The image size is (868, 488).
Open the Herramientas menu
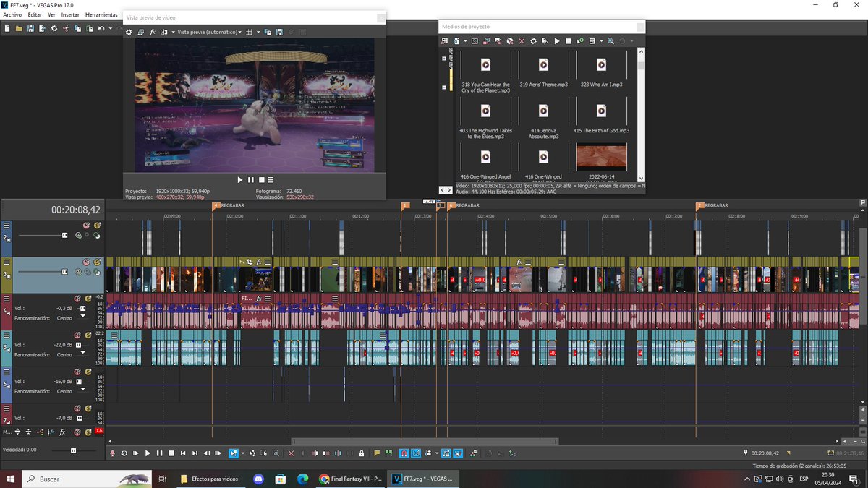click(x=101, y=14)
